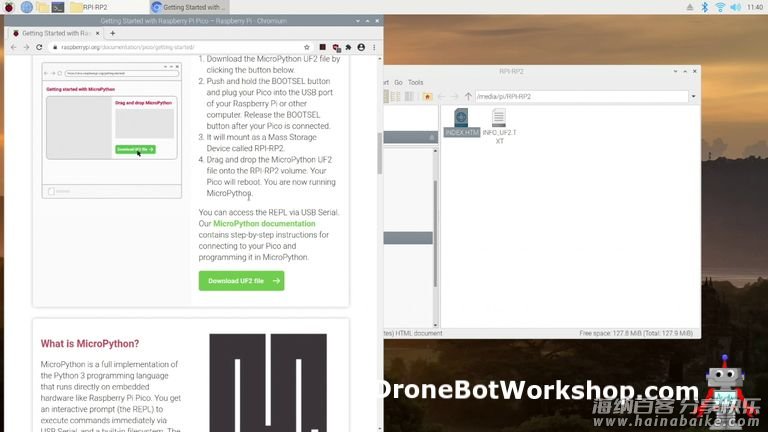
Task: Open the Bluetooth tray menu
Action: [704, 7]
